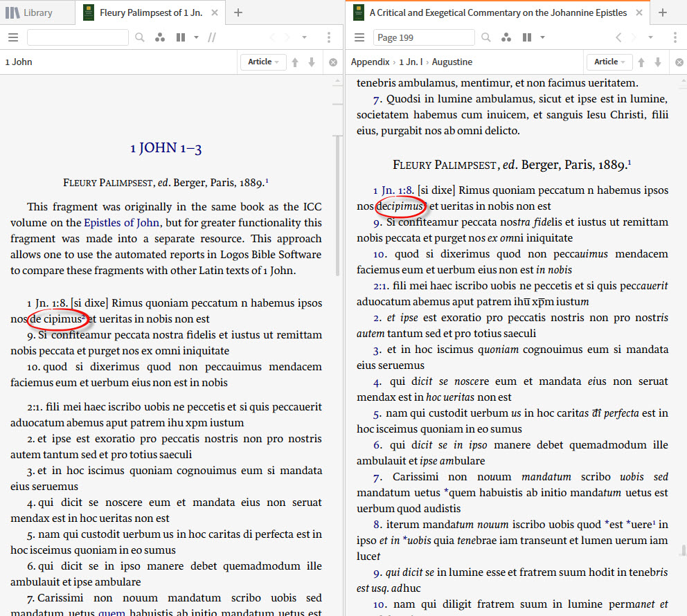Click left panel reference input box
The height and width of the screenshot is (616, 687).
tap(78, 37)
